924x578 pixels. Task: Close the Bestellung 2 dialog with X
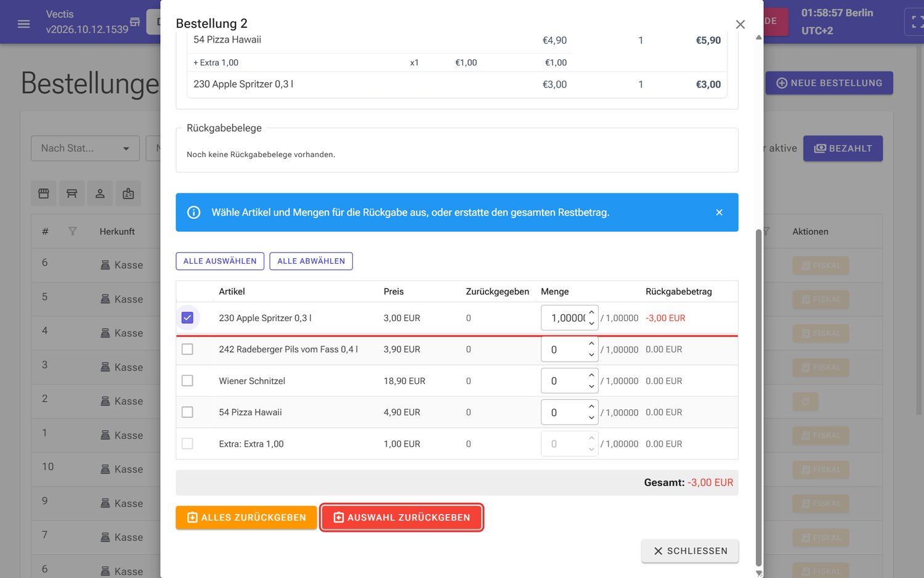pyautogui.click(x=740, y=24)
